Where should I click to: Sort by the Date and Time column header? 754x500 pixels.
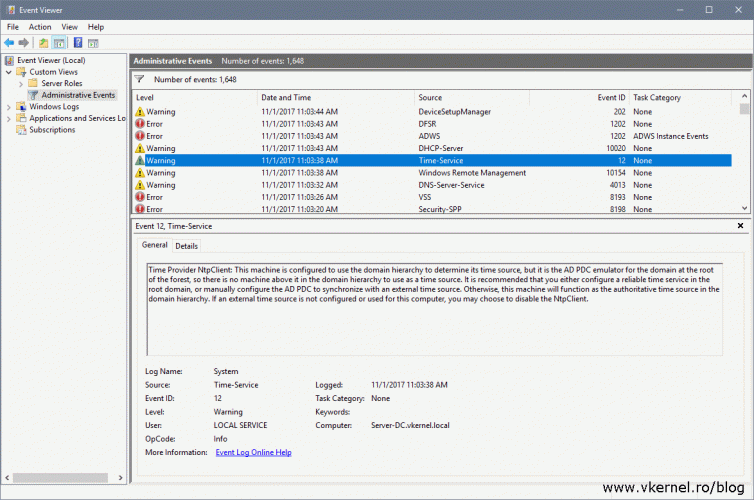336,98
